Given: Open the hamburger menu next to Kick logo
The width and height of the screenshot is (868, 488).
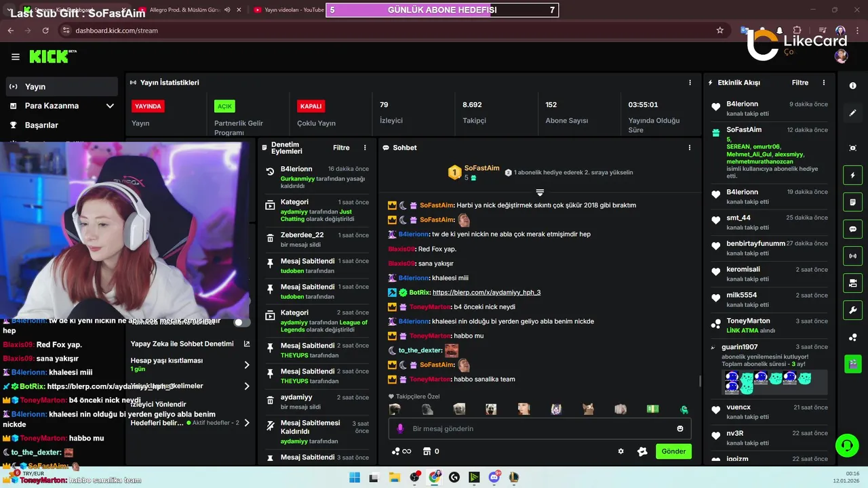Looking at the screenshot, I should coord(16,57).
